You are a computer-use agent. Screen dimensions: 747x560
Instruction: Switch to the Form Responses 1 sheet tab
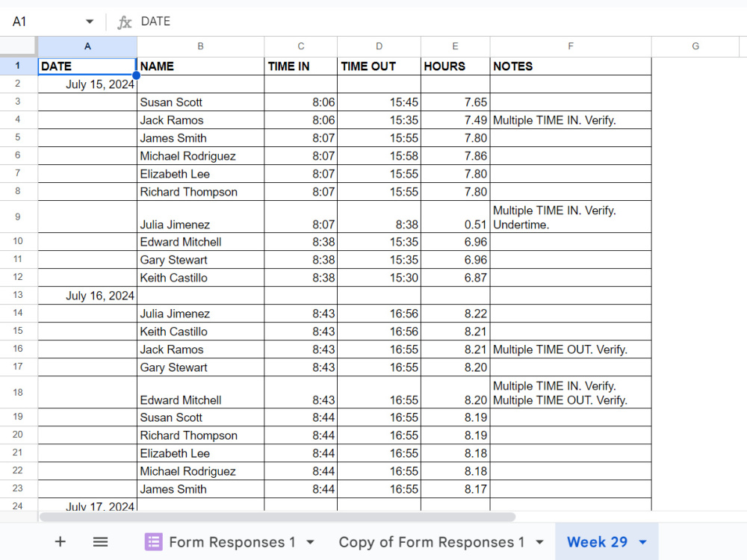pos(232,542)
